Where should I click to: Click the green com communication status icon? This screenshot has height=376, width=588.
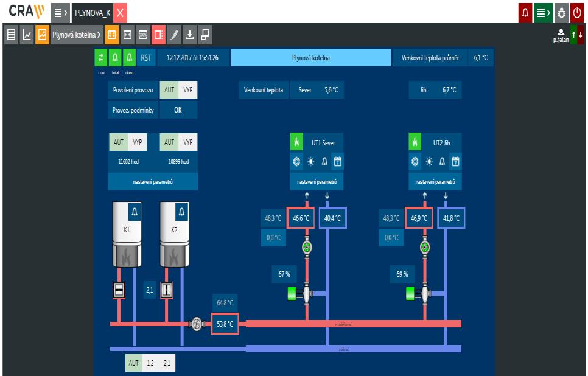pyautogui.click(x=100, y=58)
